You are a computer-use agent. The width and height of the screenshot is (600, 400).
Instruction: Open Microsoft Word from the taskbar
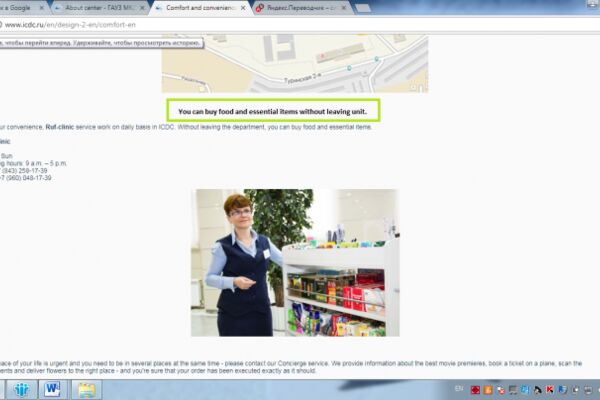52,390
